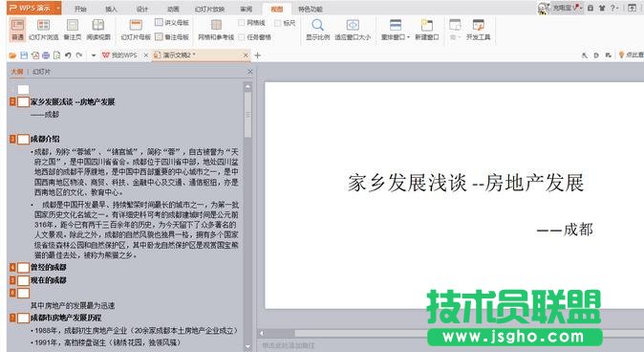Close the outline side panel
Viewport: 644px width, 352px height.
250,72
